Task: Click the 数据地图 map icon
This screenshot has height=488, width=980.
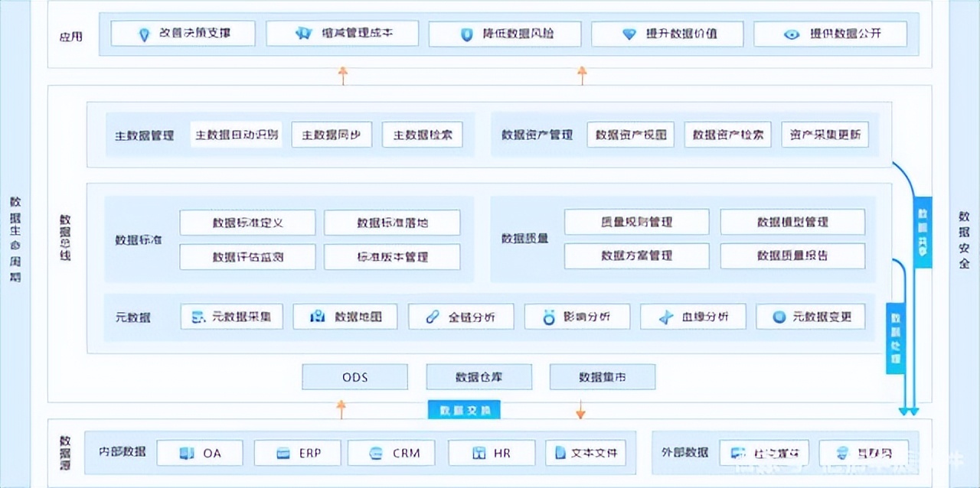Action: tap(318, 316)
